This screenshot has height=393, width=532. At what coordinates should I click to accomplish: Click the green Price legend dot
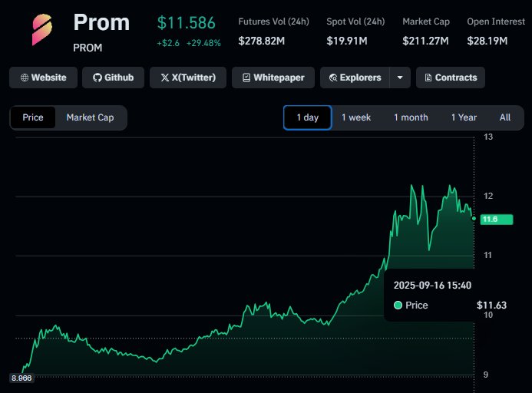pos(398,305)
